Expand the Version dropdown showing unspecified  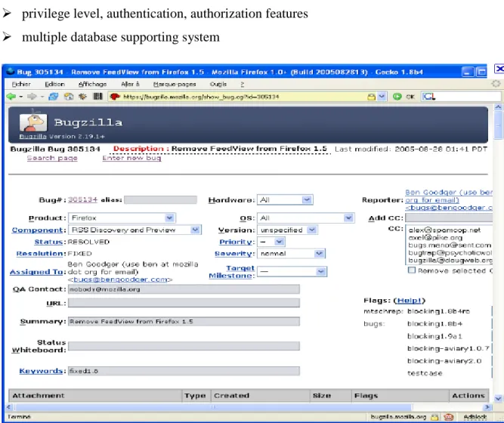tap(311, 230)
